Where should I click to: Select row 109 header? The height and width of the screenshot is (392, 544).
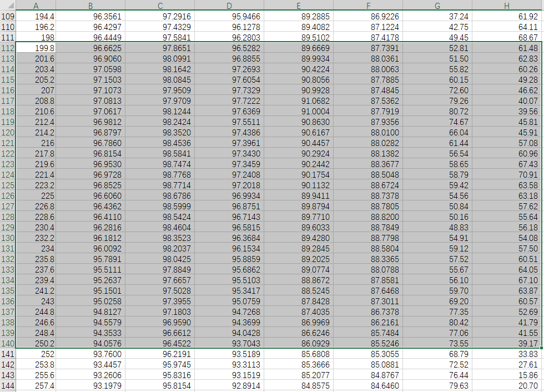[8, 16]
